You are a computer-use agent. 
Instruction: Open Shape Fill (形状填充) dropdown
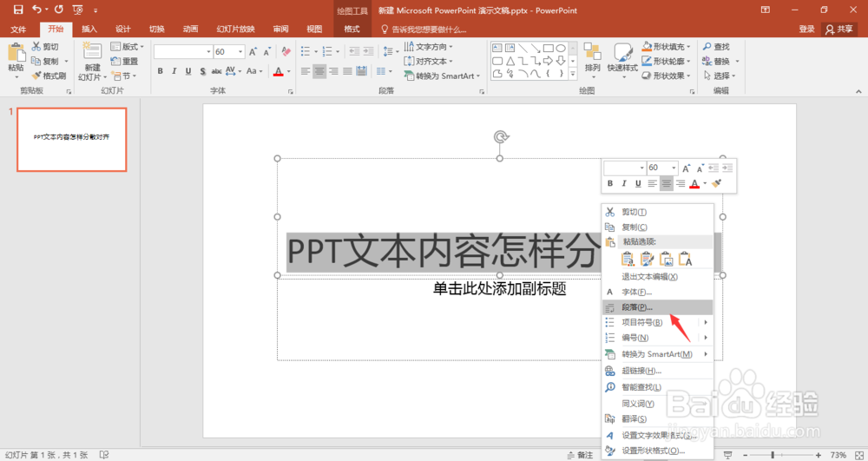(x=666, y=47)
